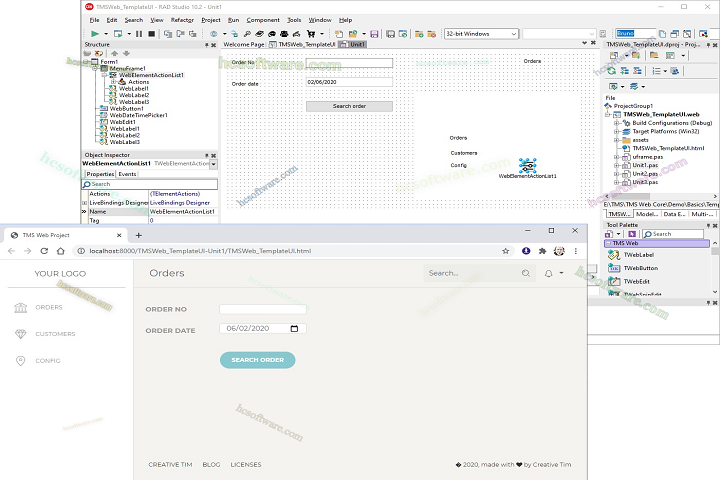Open the CONFIG sidebar link in the web page
The width and height of the screenshot is (720, 480).
(48, 361)
